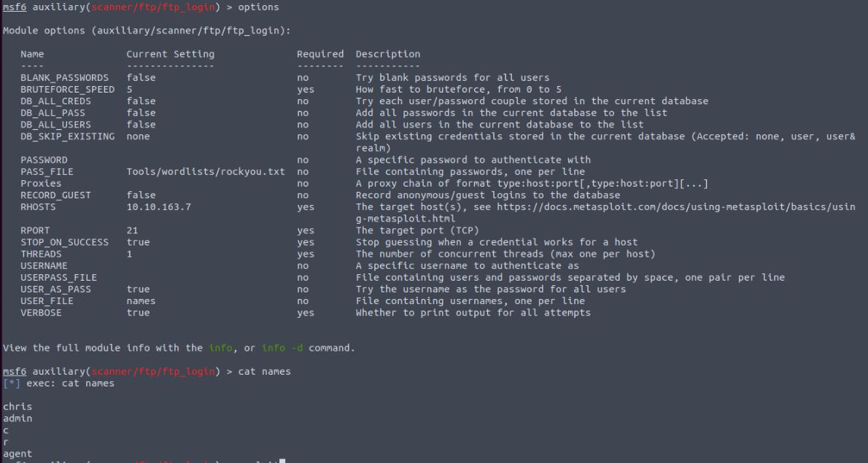Image resolution: width=868 pixels, height=463 pixels.
Task: Click the USER_FILE value "names"
Action: [141, 300]
